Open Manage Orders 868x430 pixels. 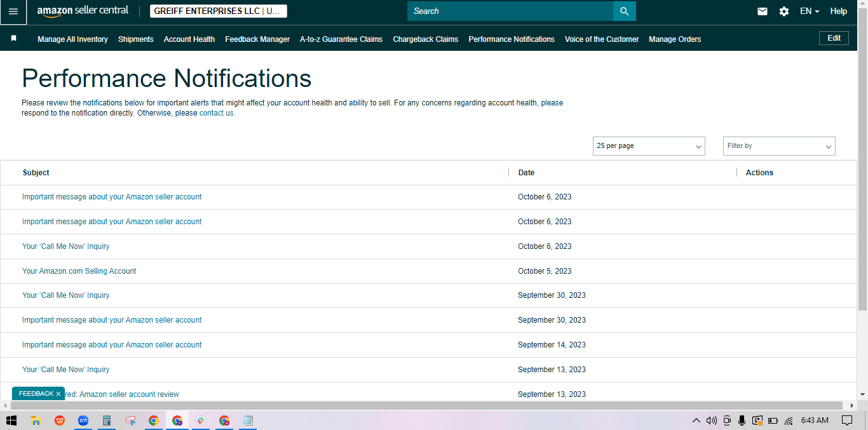point(675,39)
